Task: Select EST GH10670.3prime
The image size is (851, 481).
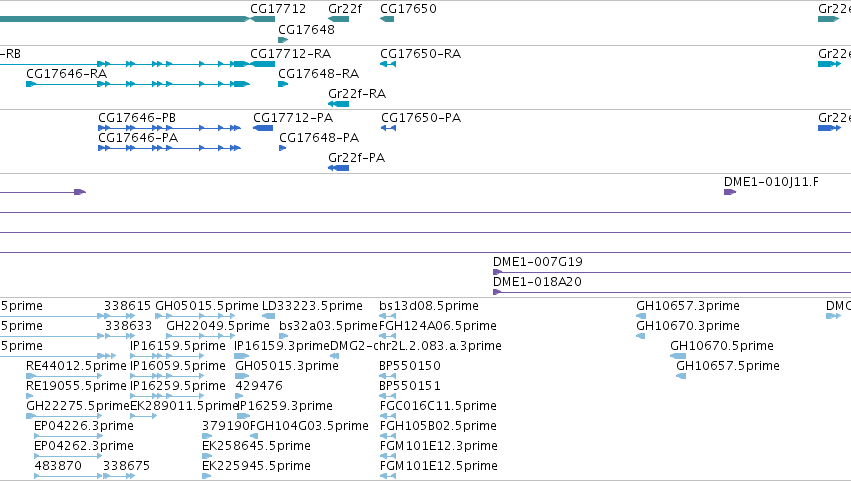Action: coord(688,326)
